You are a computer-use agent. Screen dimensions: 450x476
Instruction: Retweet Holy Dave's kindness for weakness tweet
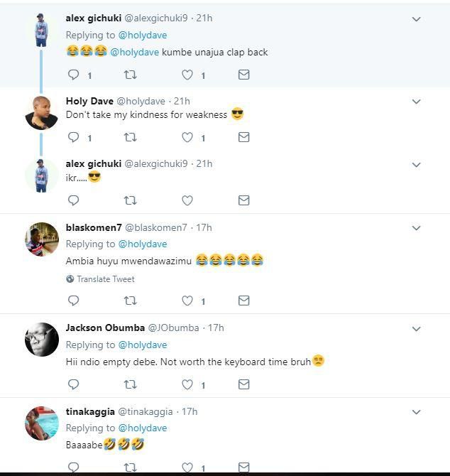[x=130, y=137]
